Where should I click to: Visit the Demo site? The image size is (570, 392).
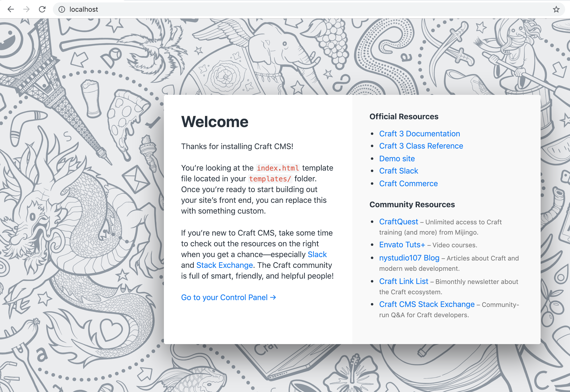pyautogui.click(x=397, y=159)
